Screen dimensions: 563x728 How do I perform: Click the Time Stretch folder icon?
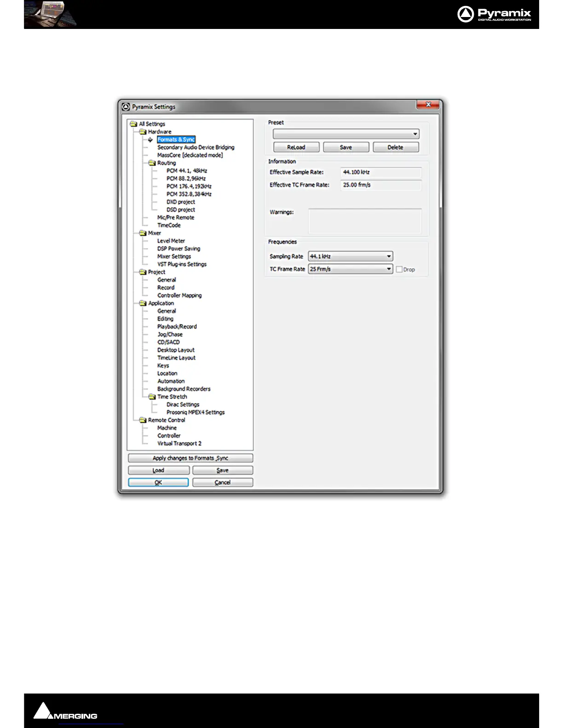click(152, 397)
